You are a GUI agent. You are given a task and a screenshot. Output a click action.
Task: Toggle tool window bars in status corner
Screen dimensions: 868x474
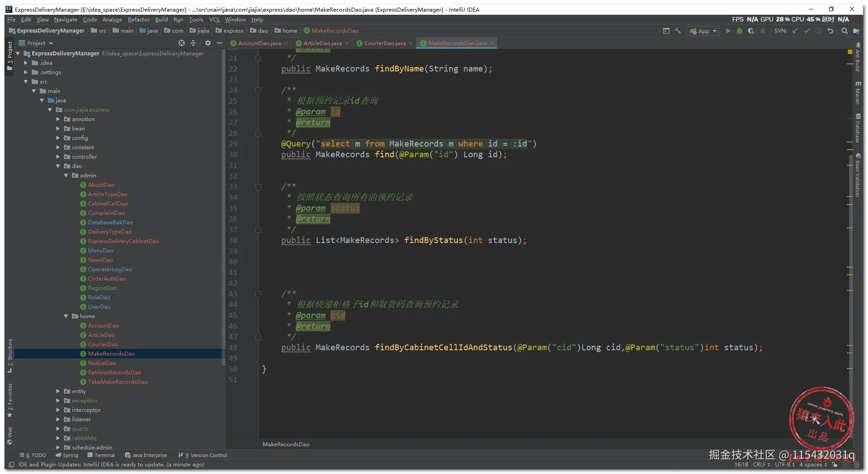click(12, 465)
